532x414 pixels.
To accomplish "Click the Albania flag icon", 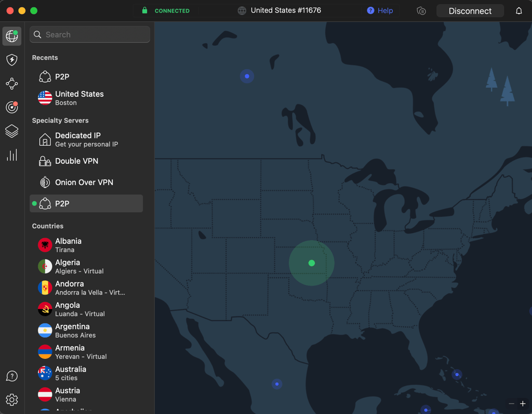I will [x=45, y=245].
